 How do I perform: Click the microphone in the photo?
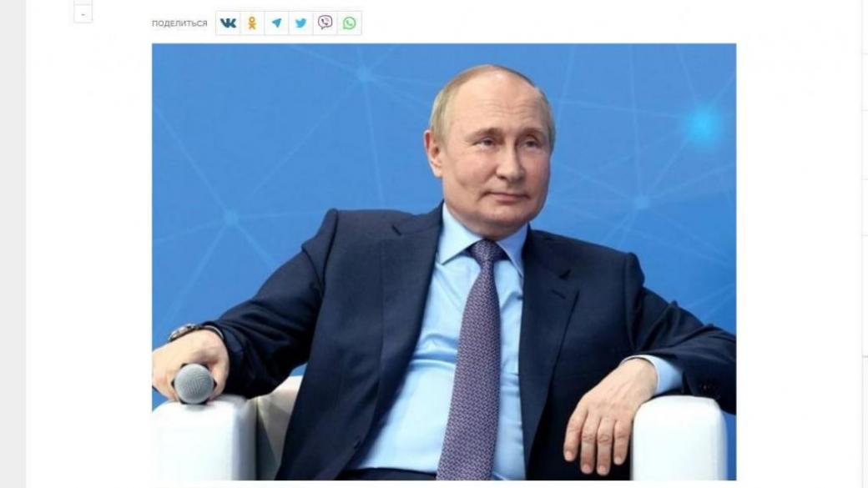[194, 383]
